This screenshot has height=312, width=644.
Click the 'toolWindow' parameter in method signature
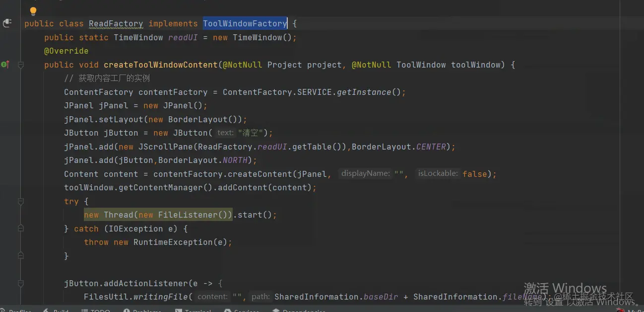476,65
